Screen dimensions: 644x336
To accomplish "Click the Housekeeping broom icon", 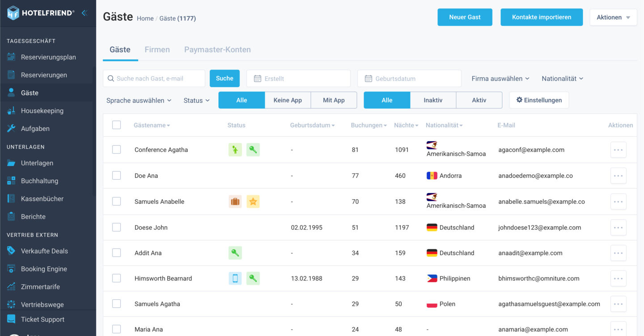I will 11,111.
